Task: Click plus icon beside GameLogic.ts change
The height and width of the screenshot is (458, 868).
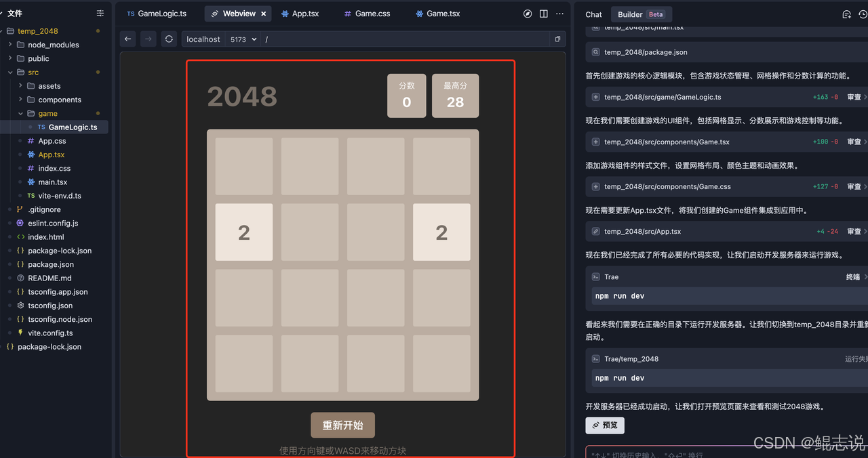Action: 595,97
